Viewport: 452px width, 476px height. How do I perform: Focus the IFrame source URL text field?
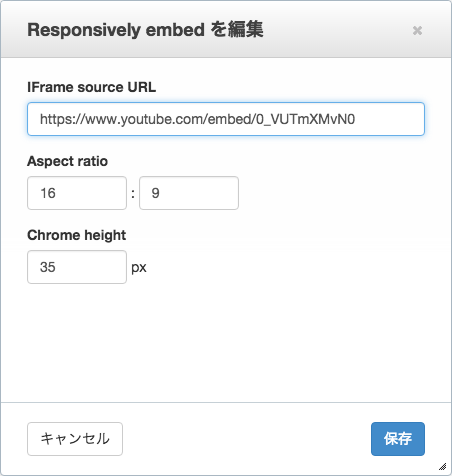tap(226, 119)
